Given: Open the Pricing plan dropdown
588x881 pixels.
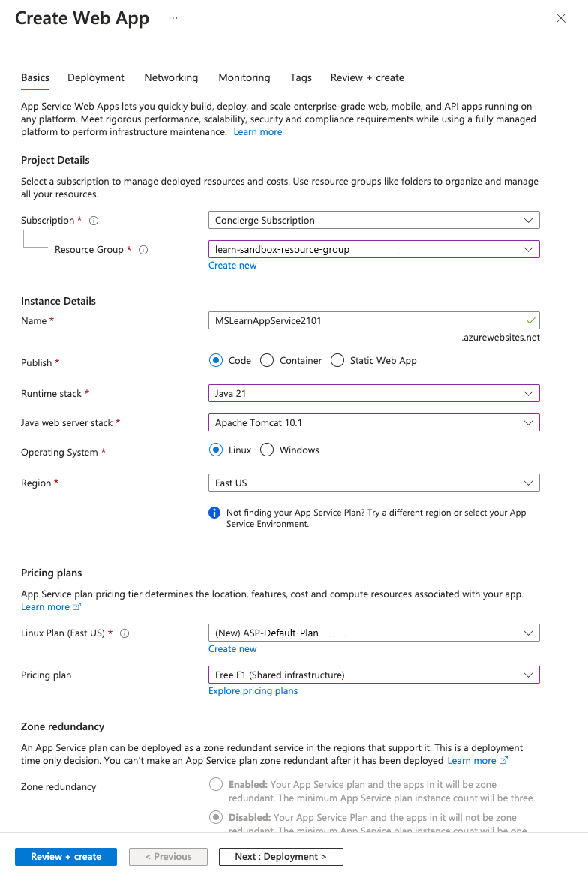Looking at the screenshot, I should [x=374, y=675].
